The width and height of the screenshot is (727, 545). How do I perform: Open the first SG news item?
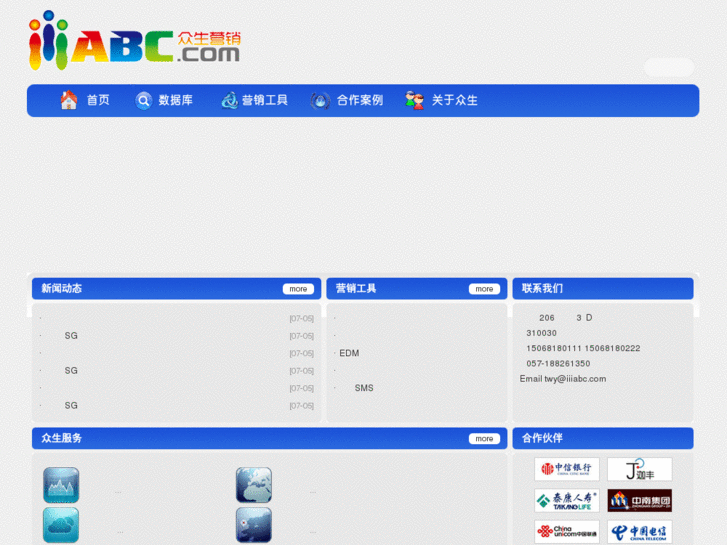click(71, 336)
